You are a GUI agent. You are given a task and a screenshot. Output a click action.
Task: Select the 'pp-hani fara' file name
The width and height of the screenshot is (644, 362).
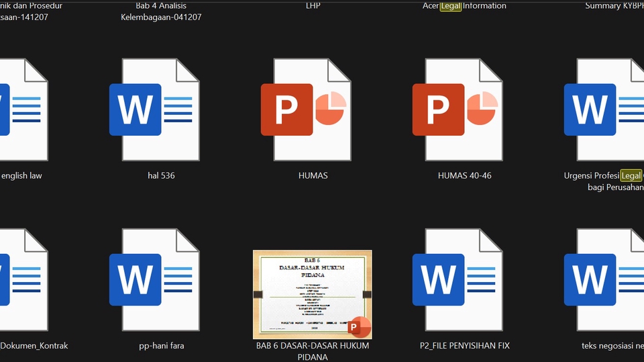tap(162, 346)
